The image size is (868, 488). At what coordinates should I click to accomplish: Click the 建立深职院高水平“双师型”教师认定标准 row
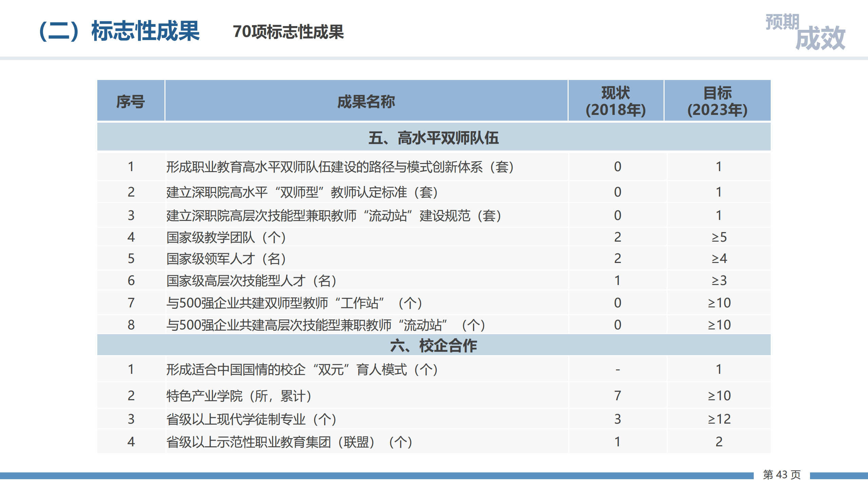point(302,192)
